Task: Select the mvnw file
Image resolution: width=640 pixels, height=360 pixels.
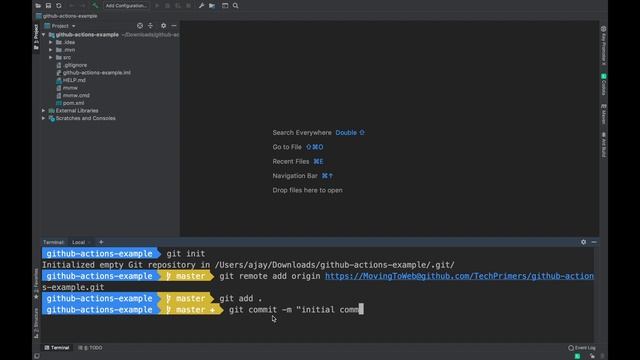Action: click(x=70, y=88)
